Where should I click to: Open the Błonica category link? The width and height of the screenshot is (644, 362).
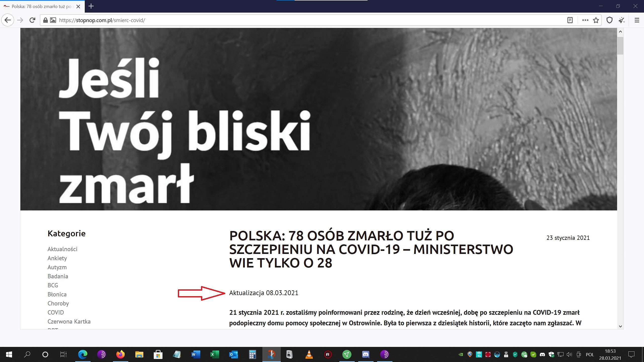[57, 294]
